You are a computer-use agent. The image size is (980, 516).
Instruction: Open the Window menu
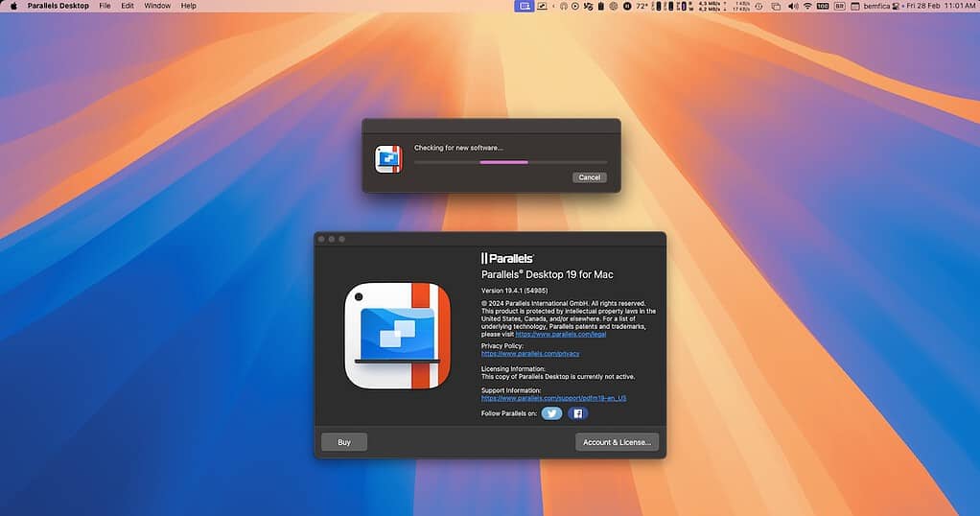tap(157, 6)
